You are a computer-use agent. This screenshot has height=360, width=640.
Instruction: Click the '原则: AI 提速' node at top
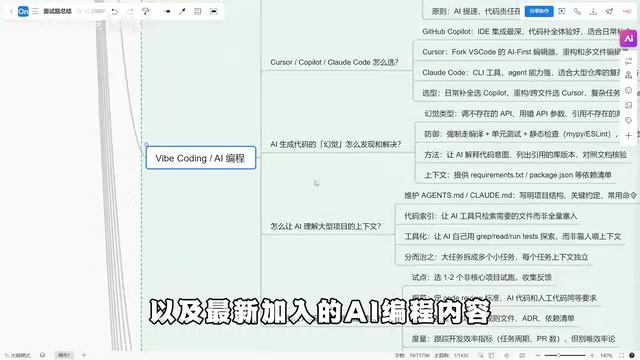coord(476,11)
